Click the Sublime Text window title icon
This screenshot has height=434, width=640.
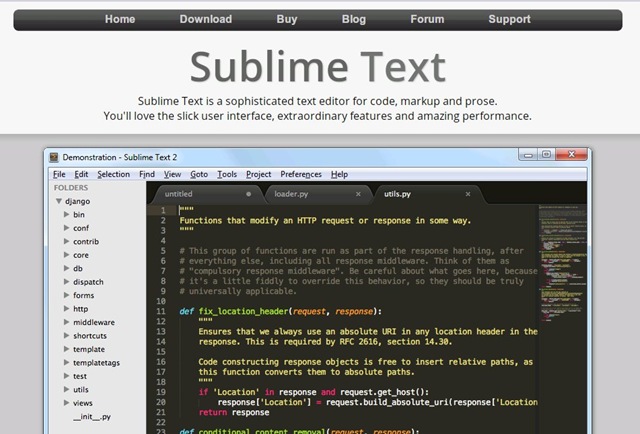click(53, 156)
